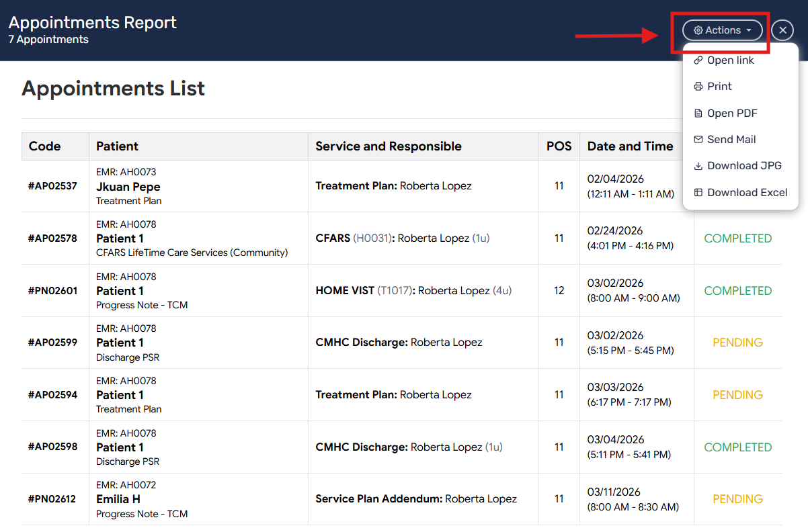Select patient Emilia H row name

coord(118,499)
